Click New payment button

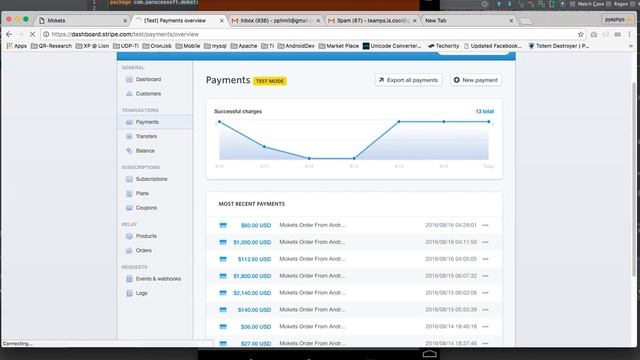click(x=476, y=80)
